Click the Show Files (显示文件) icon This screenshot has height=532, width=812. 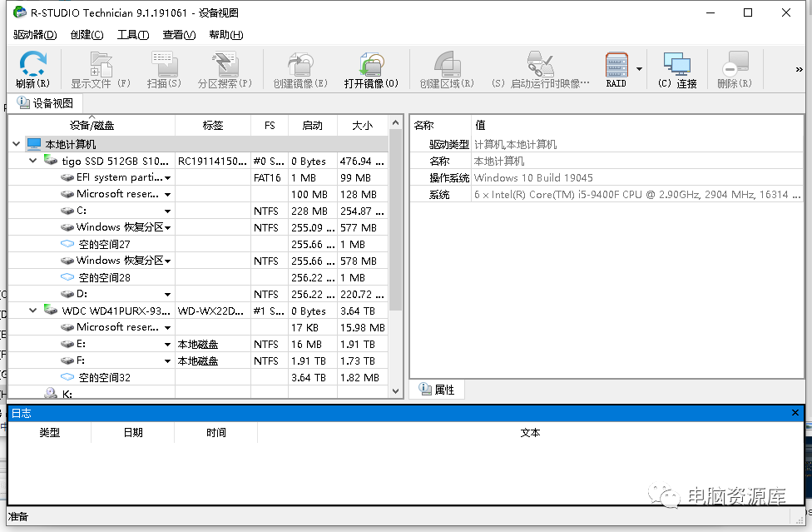click(101, 64)
